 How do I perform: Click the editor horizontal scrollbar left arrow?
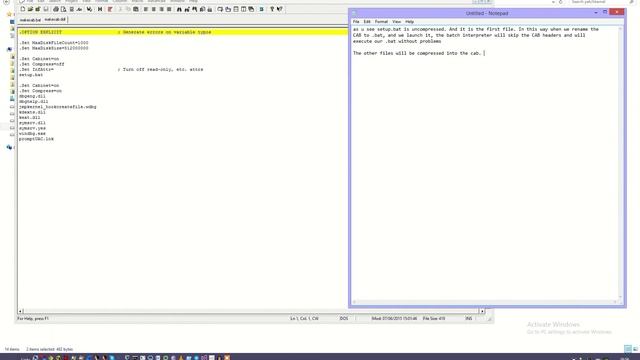pos(20,311)
